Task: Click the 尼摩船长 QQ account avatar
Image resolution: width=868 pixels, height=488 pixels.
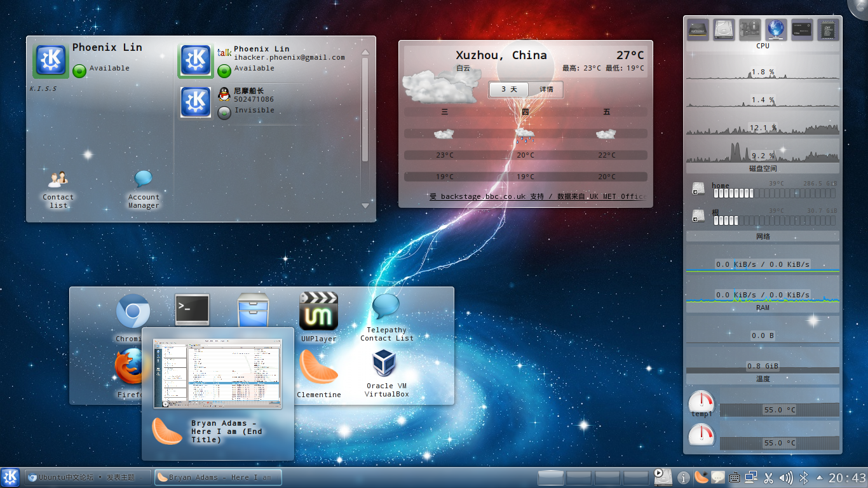Action: click(196, 102)
